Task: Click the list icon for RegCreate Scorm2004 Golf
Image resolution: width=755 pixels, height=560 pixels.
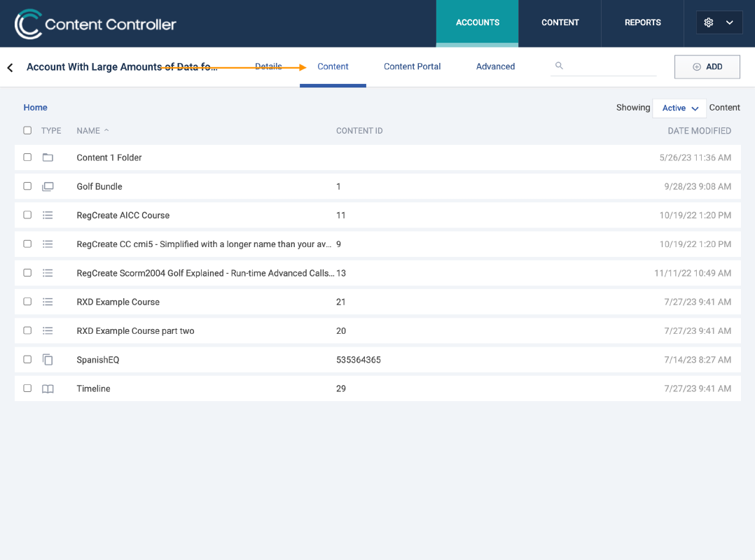Action: (x=48, y=273)
